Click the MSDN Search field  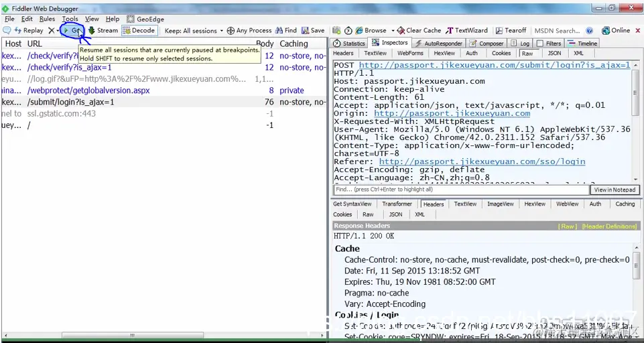(558, 31)
